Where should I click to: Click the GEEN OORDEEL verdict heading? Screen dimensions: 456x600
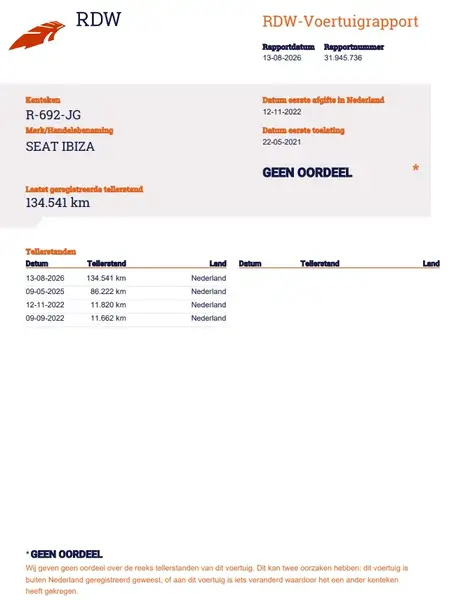[x=307, y=173]
